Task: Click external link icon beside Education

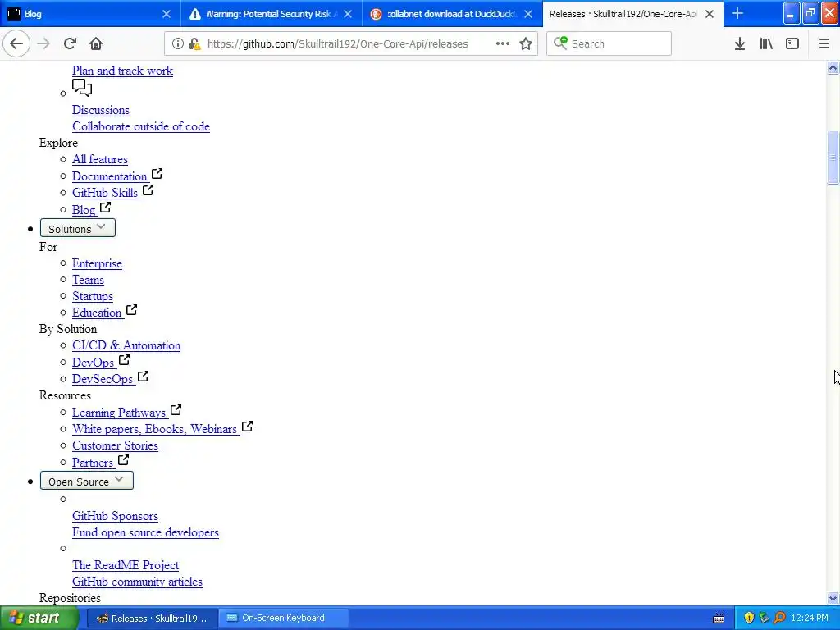Action: (x=132, y=310)
